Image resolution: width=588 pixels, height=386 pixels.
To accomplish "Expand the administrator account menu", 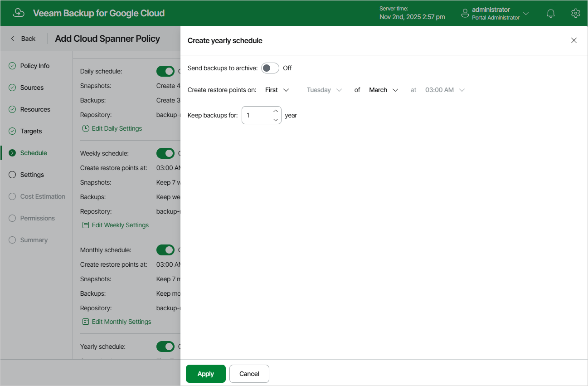I will 526,13.
